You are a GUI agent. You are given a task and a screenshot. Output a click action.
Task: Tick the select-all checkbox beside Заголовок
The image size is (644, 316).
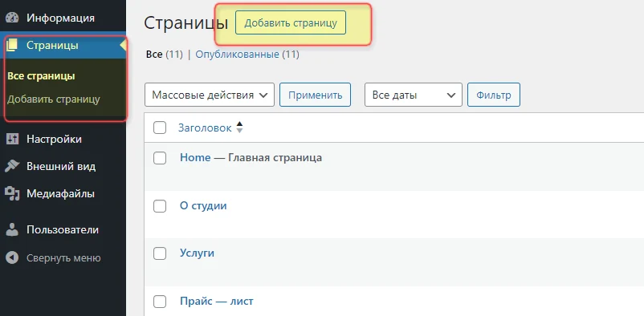coord(160,128)
